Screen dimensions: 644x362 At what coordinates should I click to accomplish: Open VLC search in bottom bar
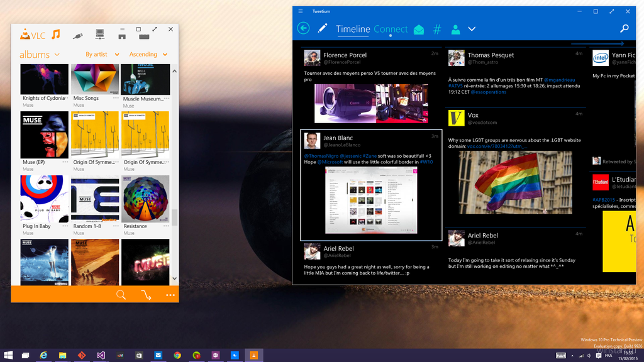(x=121, y=295)
